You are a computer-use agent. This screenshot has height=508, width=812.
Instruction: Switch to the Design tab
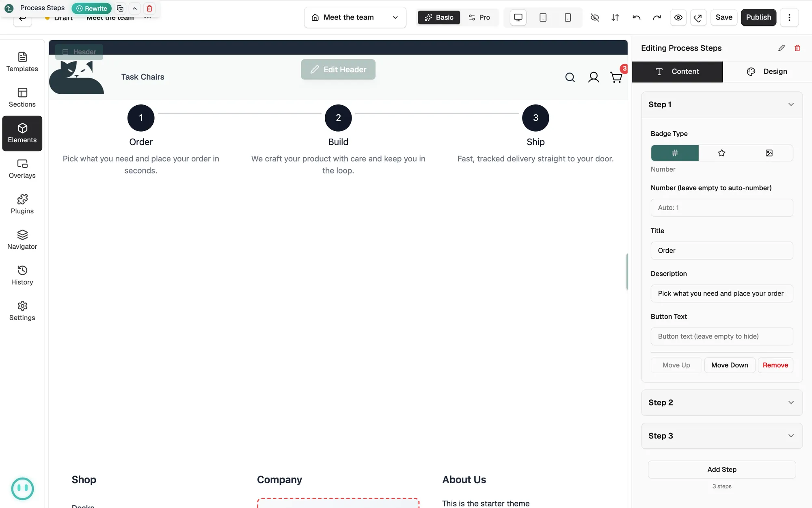(767, 72)
